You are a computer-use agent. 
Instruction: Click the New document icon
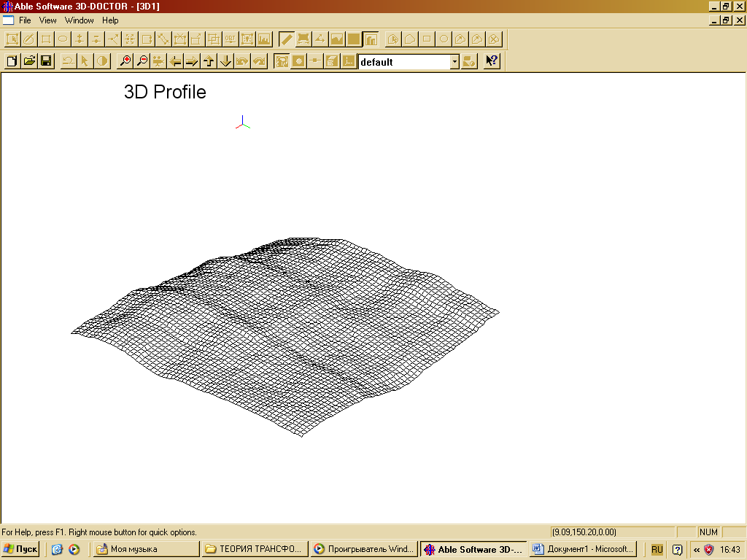12,61
